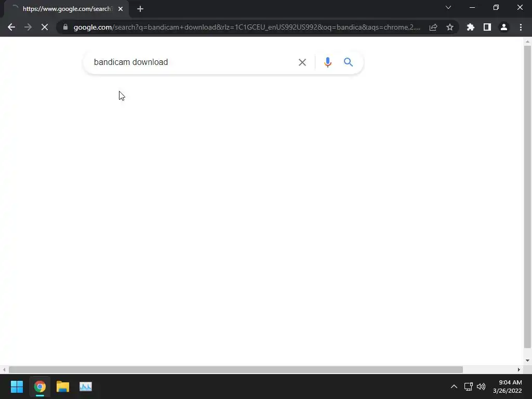Screen dimensions: 532x399
Task: Go back to the previous page
Action: coord(11,27)
